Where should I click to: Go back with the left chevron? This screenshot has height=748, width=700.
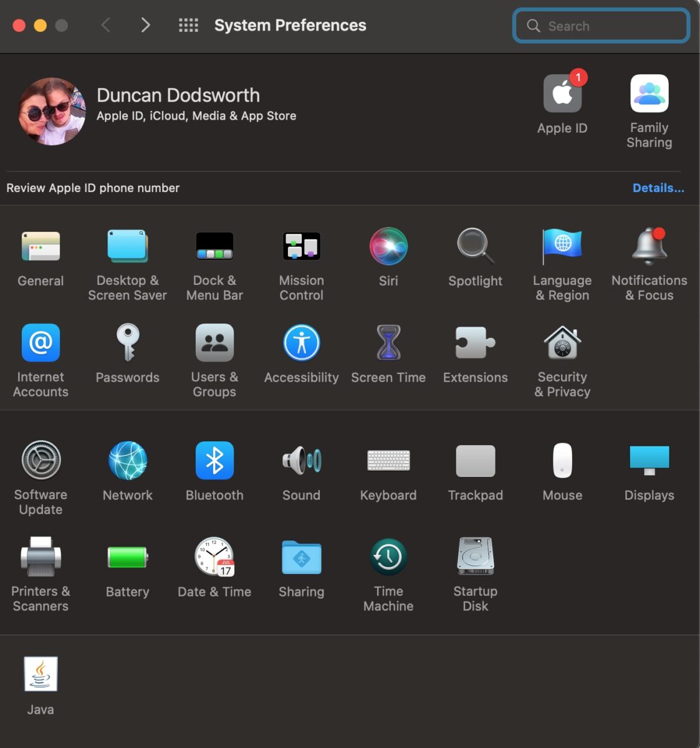pyautogui.click(x=106, y=25)
